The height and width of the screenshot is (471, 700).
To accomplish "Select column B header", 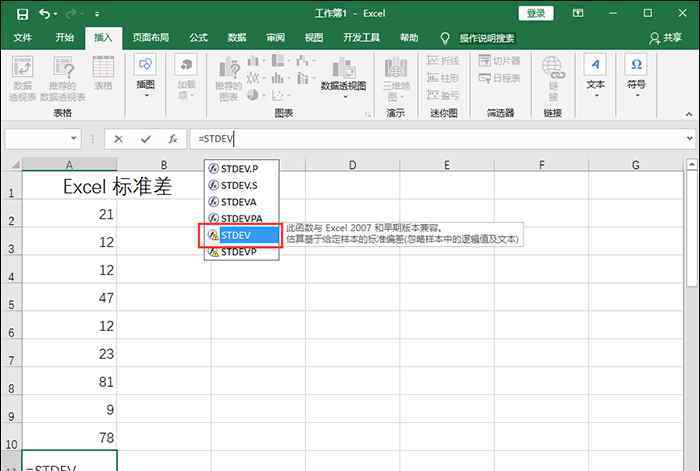I will [163, 165].
